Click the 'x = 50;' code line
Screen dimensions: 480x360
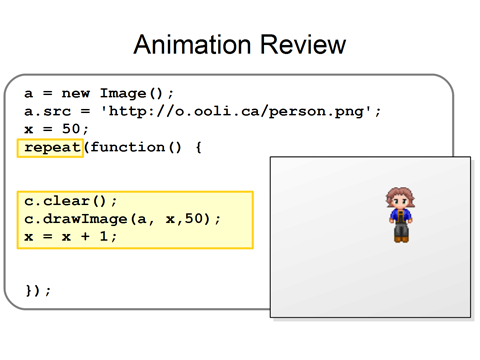[56, 129]
